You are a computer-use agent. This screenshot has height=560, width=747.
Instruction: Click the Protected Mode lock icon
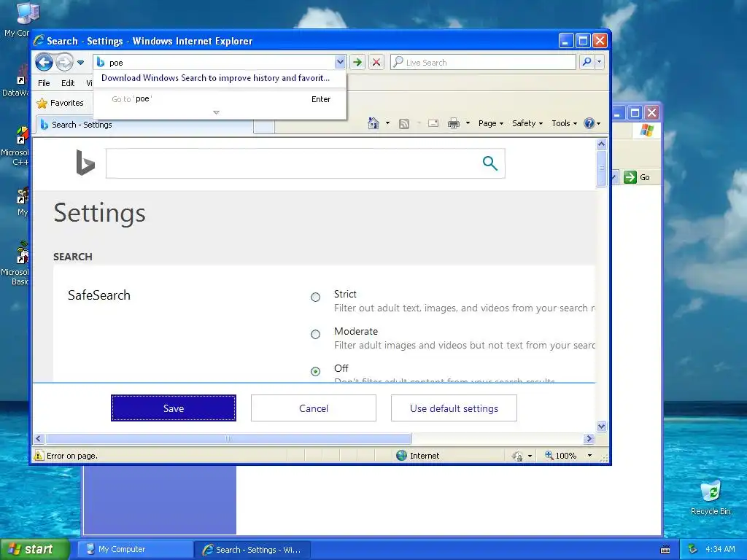pos(517,456)
